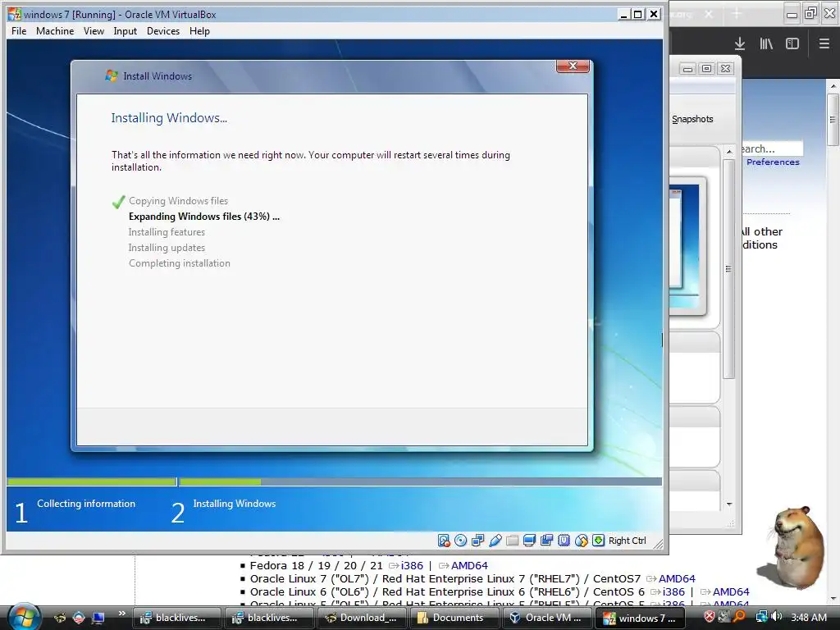Click the hamster desktop character
This screenshot has width=840, height=630.
click(795, 547)
